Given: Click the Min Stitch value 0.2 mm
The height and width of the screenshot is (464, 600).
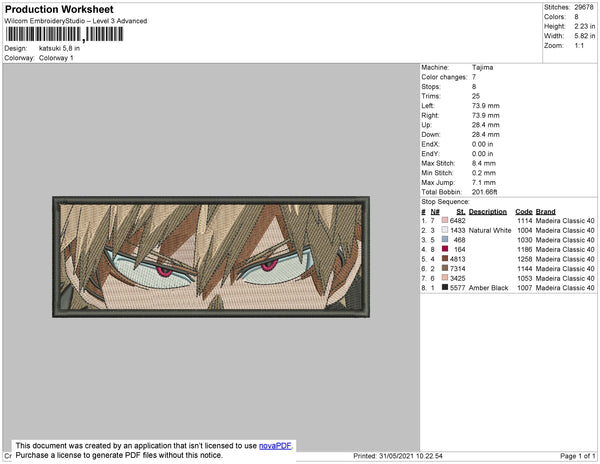Looking at the screenshot, I should [x=484, y=173].
